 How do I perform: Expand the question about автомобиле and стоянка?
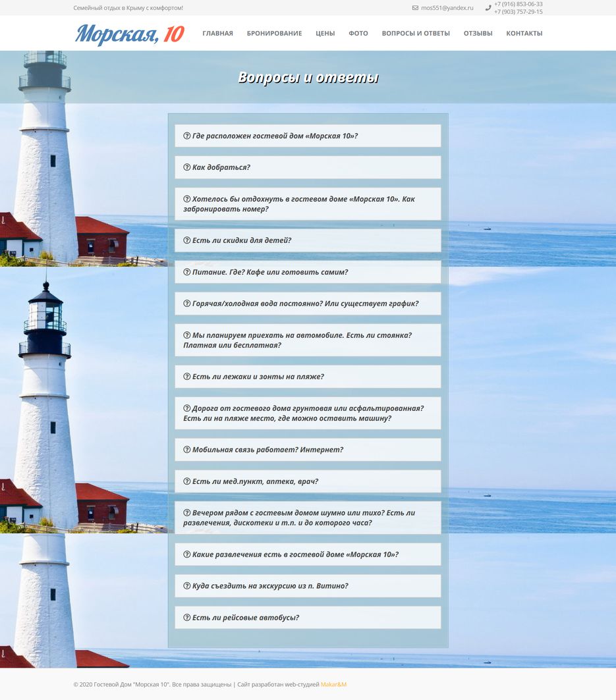[308, 340]
